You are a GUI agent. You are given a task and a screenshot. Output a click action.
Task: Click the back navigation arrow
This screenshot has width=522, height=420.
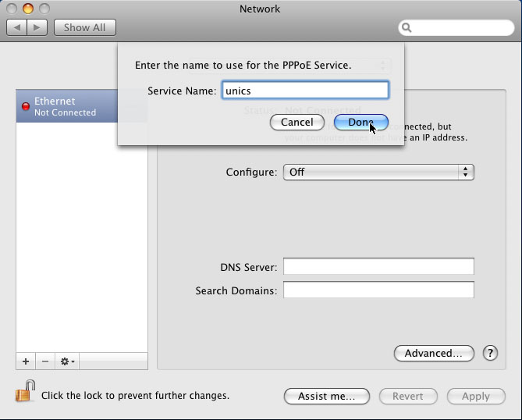(17, 27)
